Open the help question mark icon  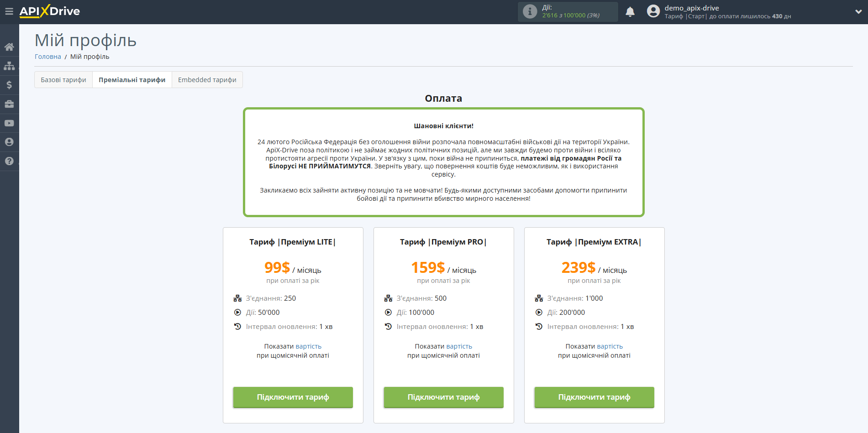coord(9,161)
